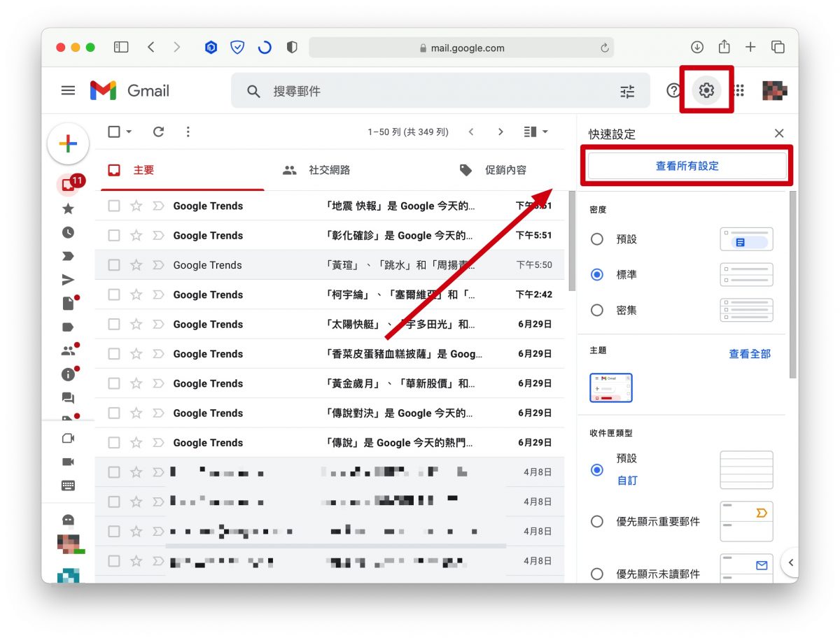Switch to 促銷內容 tab

click(493, 170)
